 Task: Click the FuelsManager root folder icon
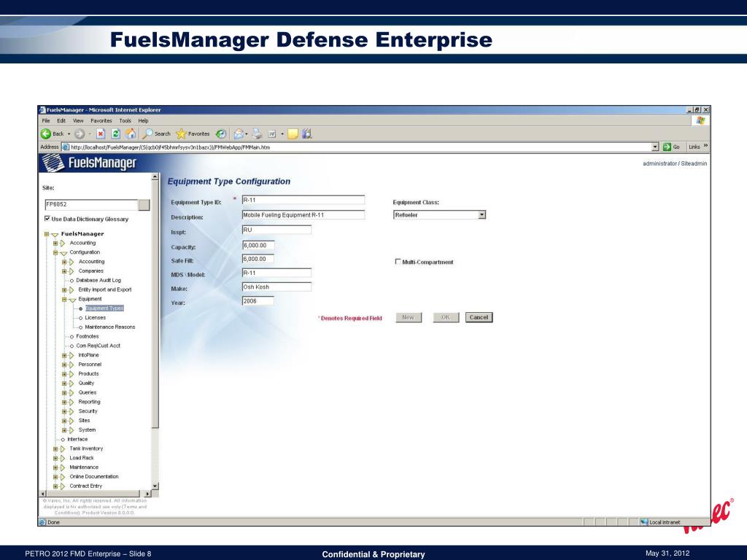(x=55, y=234)
